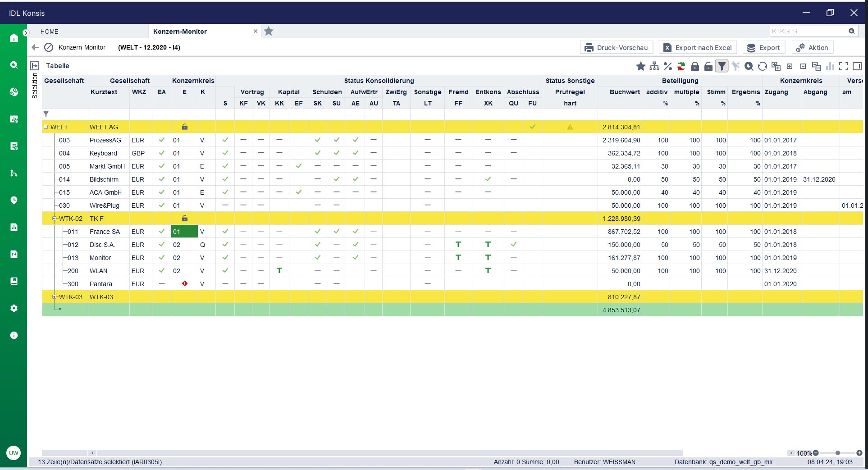Click the hierarchy tree icon in table toolbar

click(654, 66)
